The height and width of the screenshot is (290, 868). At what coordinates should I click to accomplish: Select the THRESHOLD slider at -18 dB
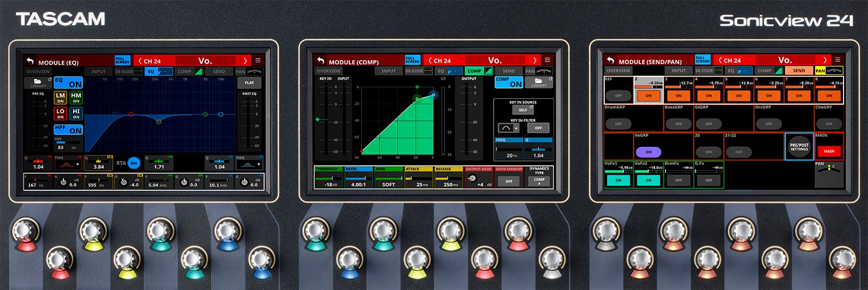coord(329,177)
